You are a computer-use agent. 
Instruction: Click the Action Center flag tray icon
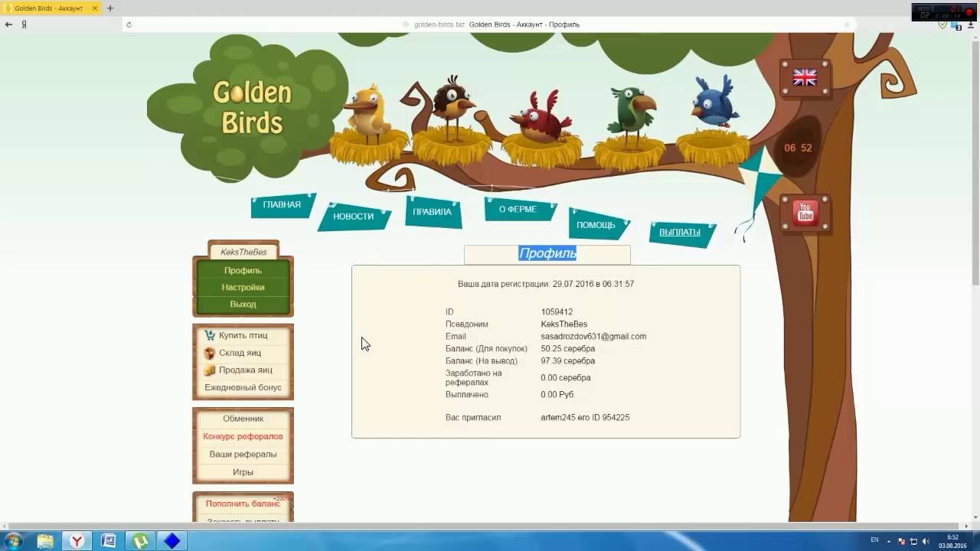tap(901, 541)
